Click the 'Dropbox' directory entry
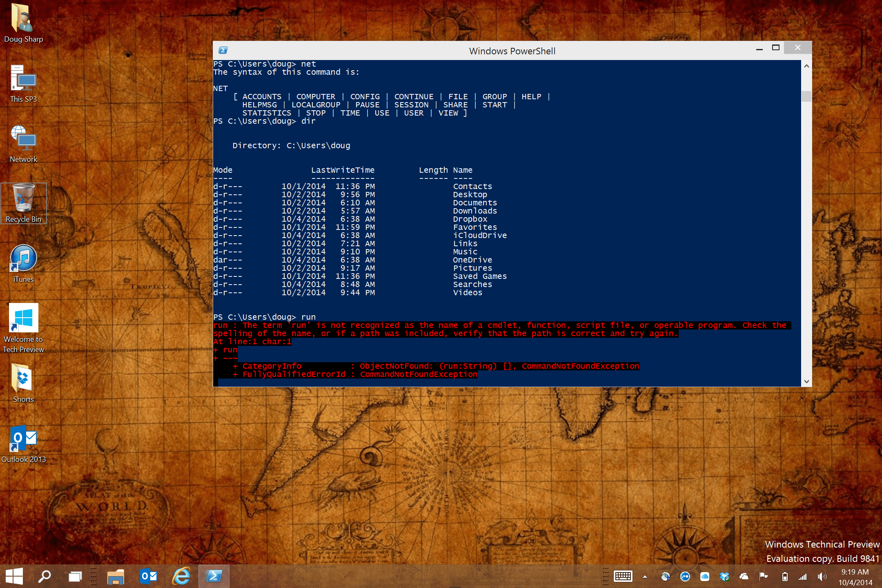Viewport: 882px width, 588px height. pos(470,219)
